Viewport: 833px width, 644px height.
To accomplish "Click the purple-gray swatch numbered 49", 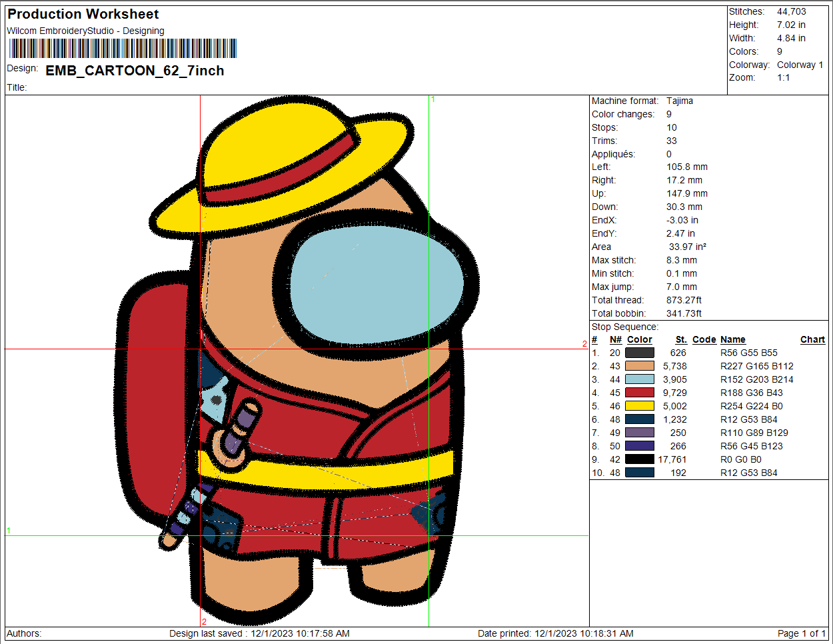I will click(639, 433).
